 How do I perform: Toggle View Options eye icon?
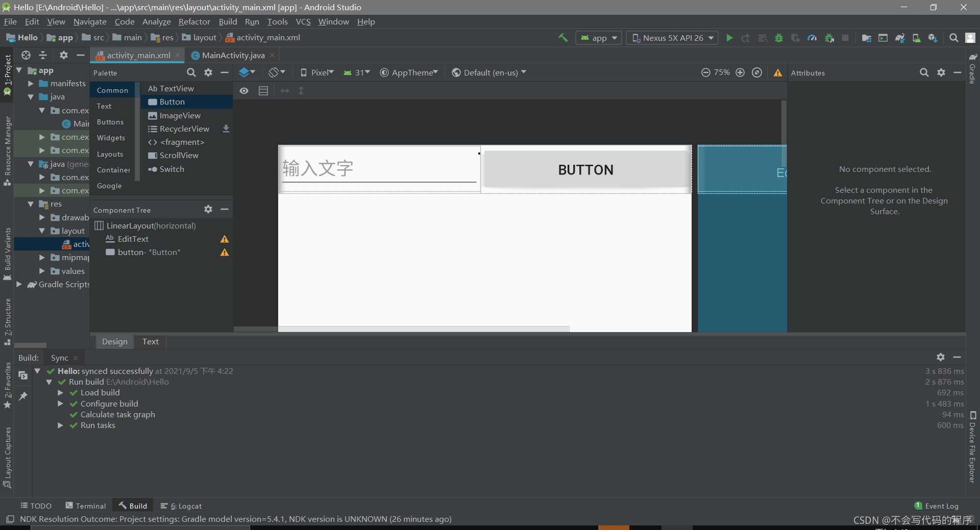tap(244, 91)
